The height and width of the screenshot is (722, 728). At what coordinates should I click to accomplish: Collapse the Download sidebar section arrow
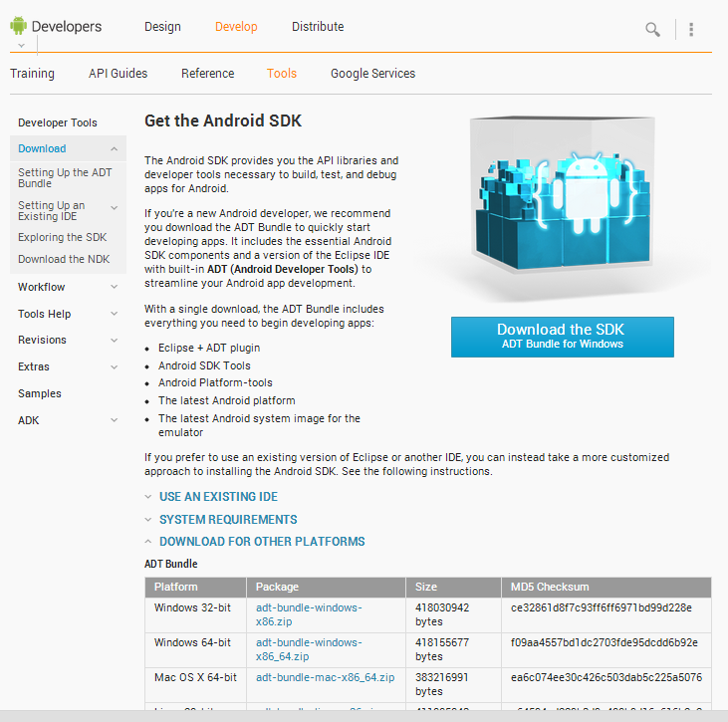click(115, 149)
